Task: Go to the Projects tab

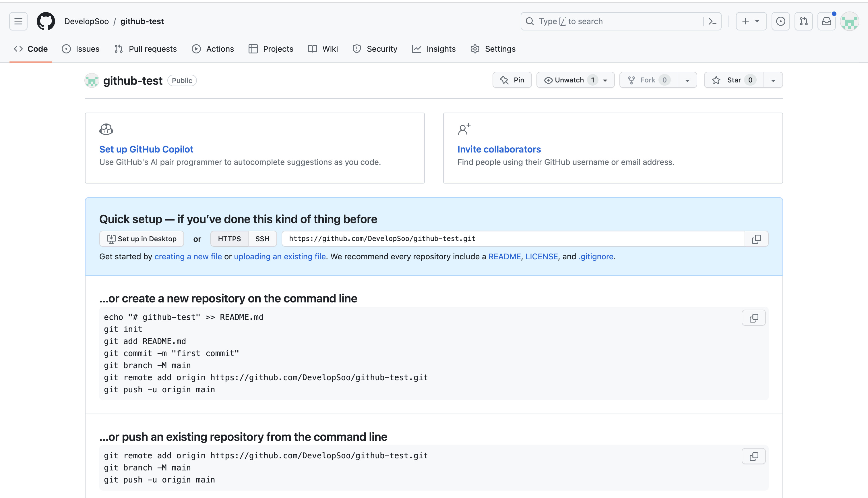Action: [271, 49]
